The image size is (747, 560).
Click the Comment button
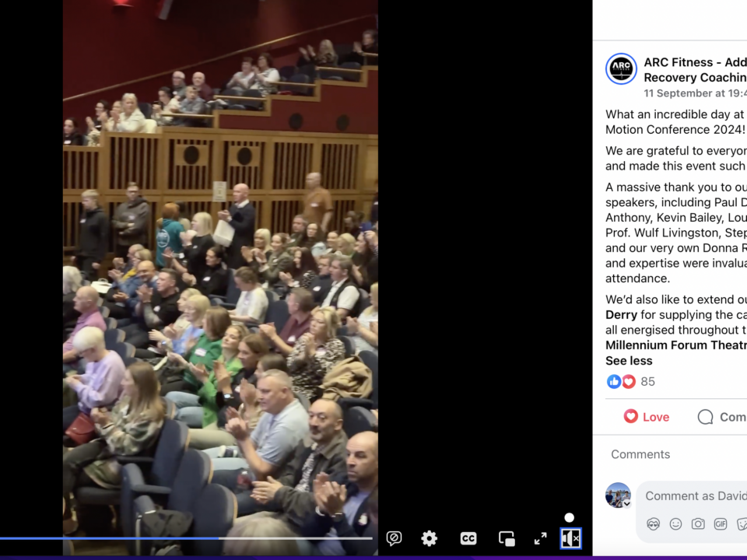(x=722, y=417)
